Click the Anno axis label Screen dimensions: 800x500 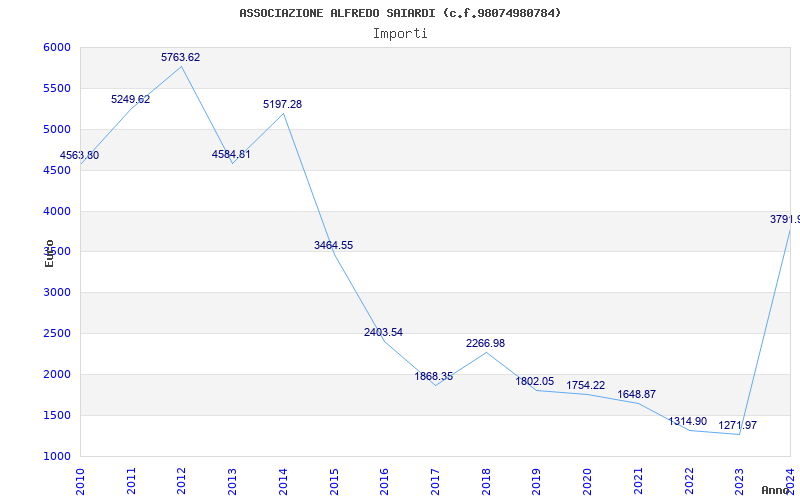[775, 490]
